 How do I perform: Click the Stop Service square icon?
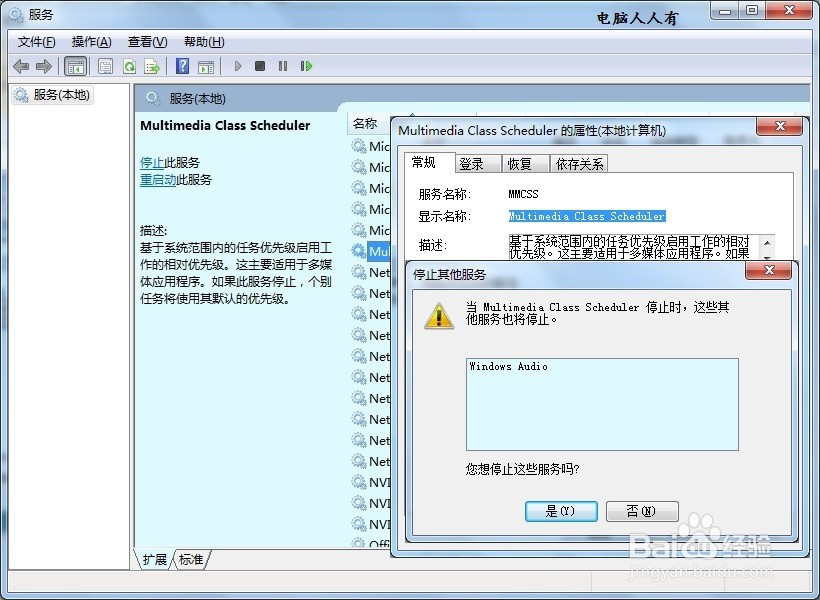click(260, 66)
